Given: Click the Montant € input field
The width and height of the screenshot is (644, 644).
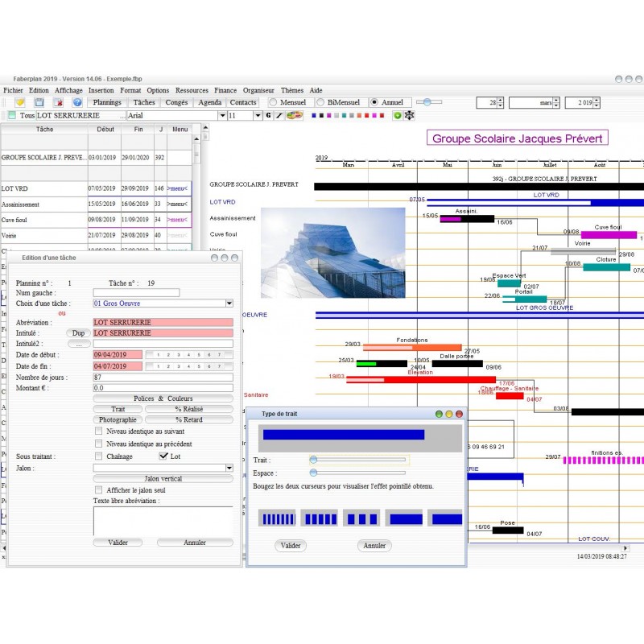Looking at the screenshot, I should point(163,388).
